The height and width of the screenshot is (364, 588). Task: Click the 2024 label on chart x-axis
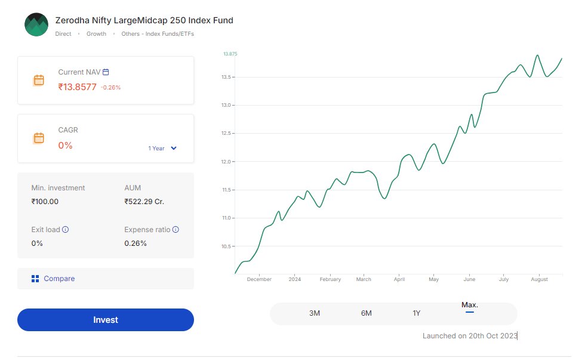[x=295, y=279]
